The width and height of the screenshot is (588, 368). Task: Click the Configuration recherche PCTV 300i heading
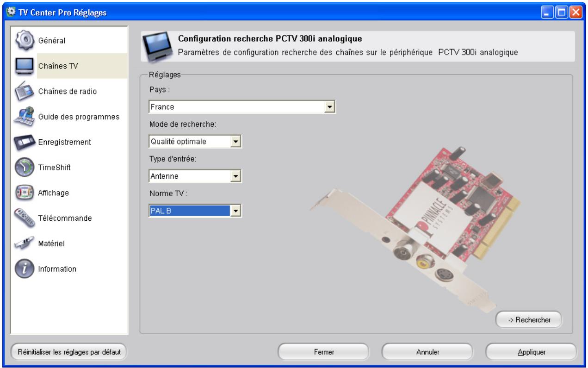[270, 38]
